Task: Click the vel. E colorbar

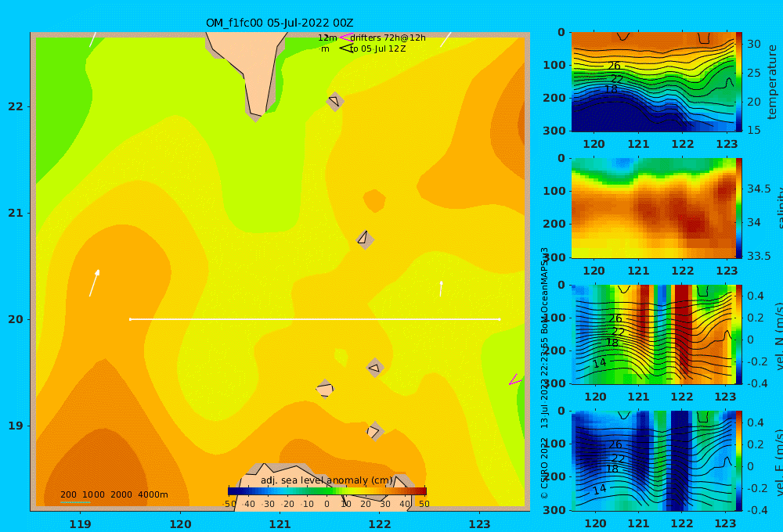Action: [x=739, y=461]
